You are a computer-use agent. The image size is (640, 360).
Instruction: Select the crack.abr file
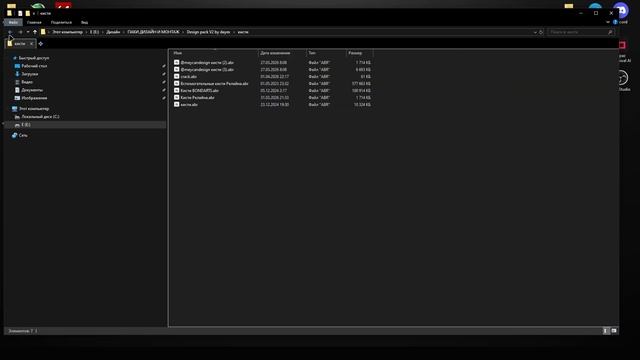(x=188, y=77)
